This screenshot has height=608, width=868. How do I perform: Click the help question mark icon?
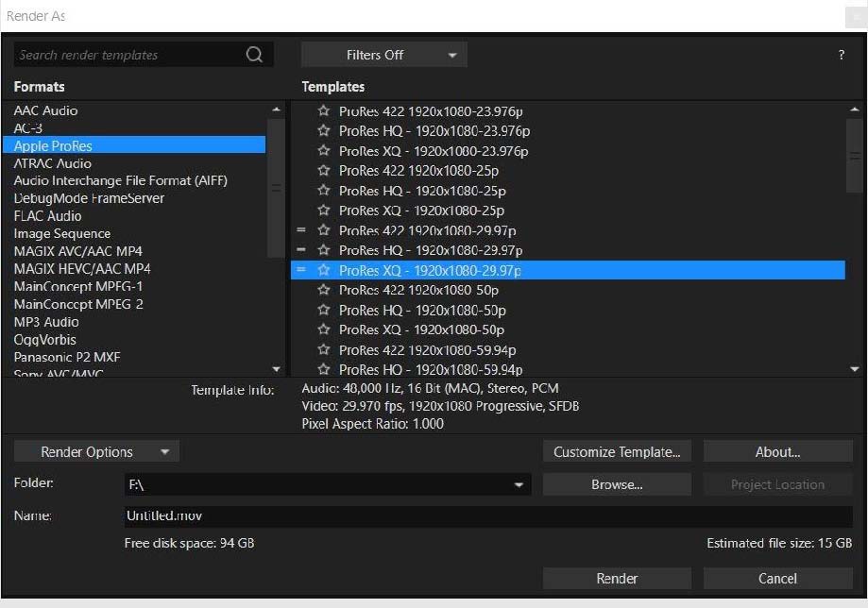842,55
